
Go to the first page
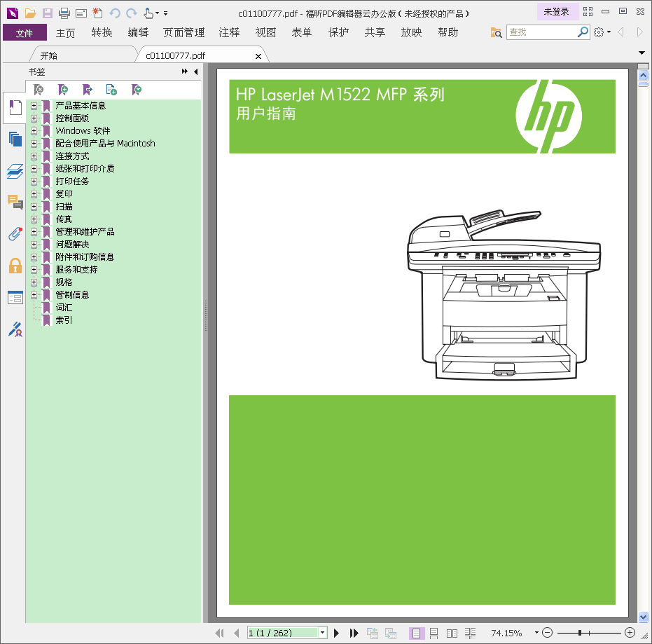pos(219,633)
